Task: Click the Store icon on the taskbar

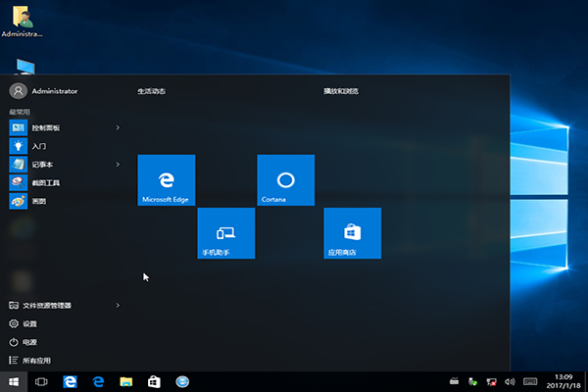Action: point(154,381)
